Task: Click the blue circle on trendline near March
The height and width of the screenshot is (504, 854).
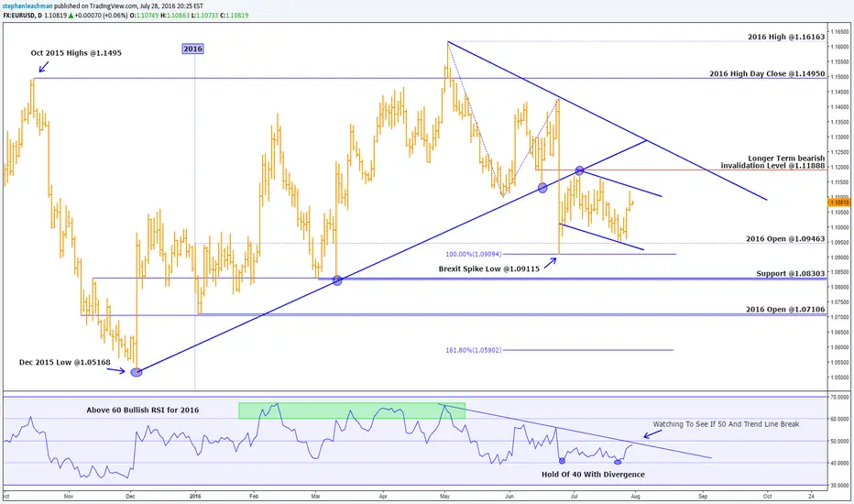Action: coord(337,280)
